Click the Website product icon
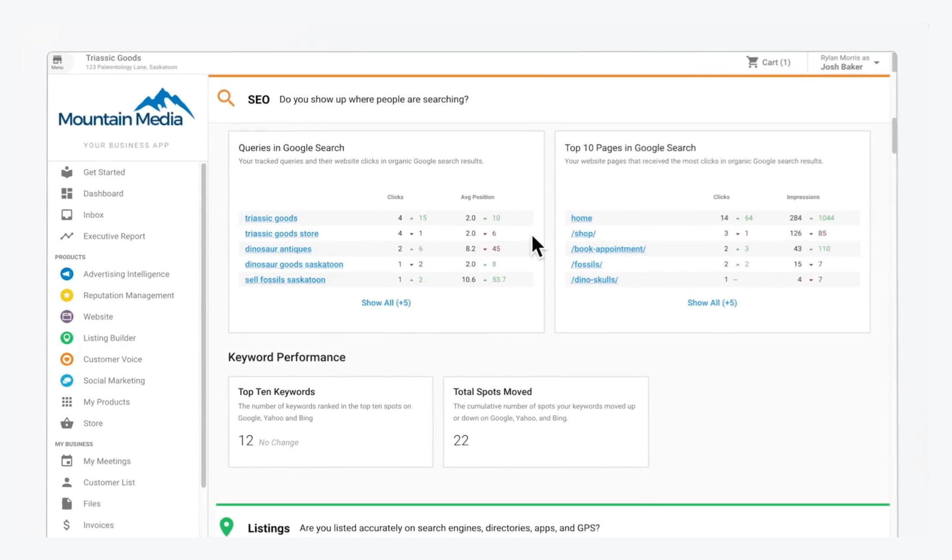952x560 pixels. [67, 317]
